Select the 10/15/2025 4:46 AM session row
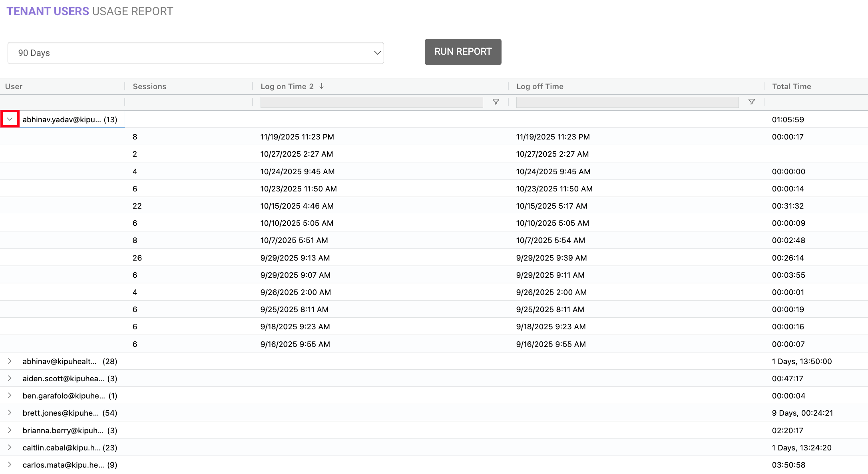 click(297, 206)
